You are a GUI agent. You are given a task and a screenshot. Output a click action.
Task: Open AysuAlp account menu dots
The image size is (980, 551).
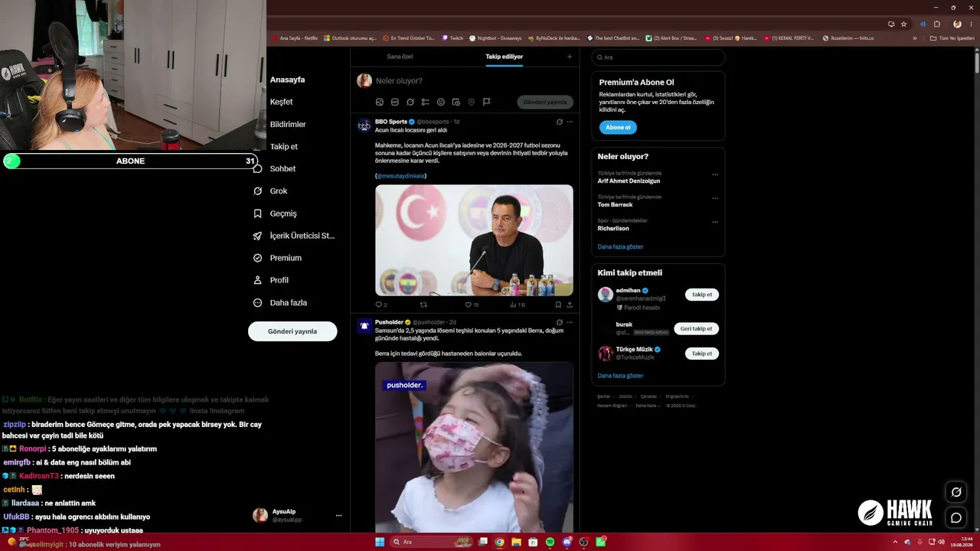pos(338,516)
